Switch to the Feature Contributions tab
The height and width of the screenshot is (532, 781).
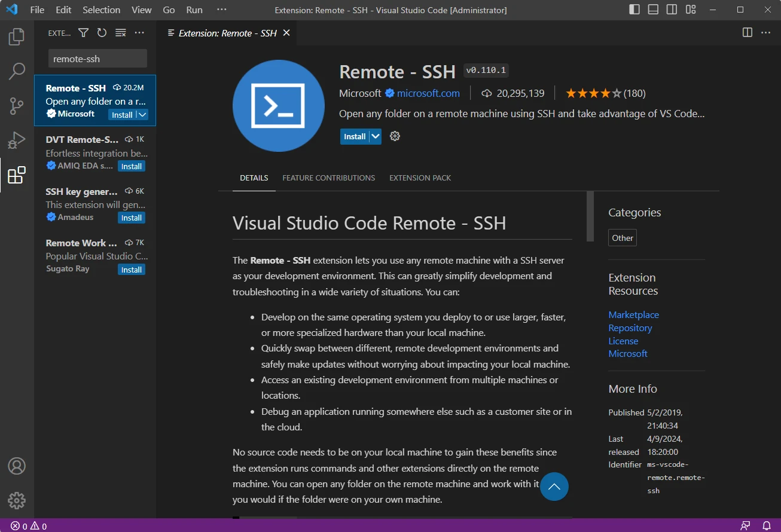(x=328, y=178)
